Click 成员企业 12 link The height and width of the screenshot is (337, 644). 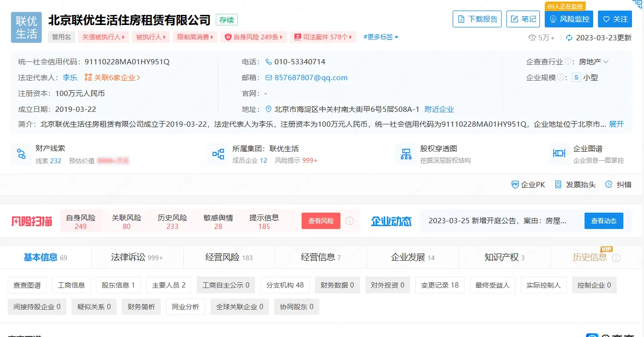click(x=250, y=161)
